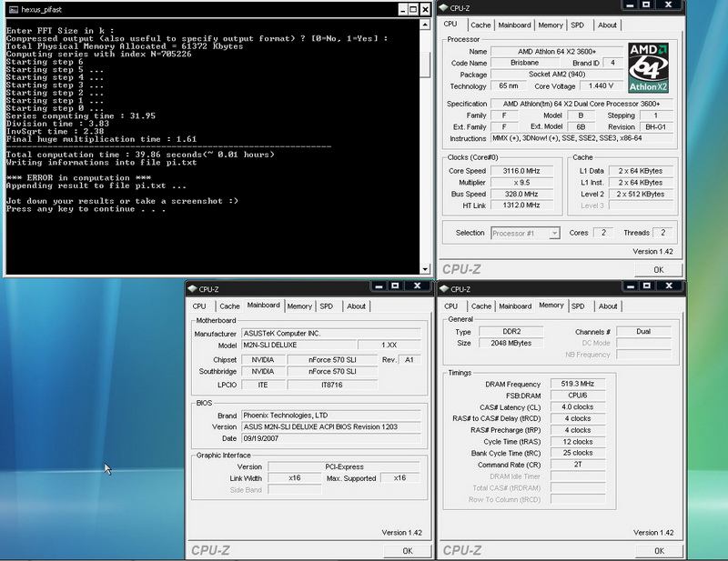Open Cache tab in Mainboard CPU-Z window
The height and width of the screenshot is (561, 728).
point(230,306)
